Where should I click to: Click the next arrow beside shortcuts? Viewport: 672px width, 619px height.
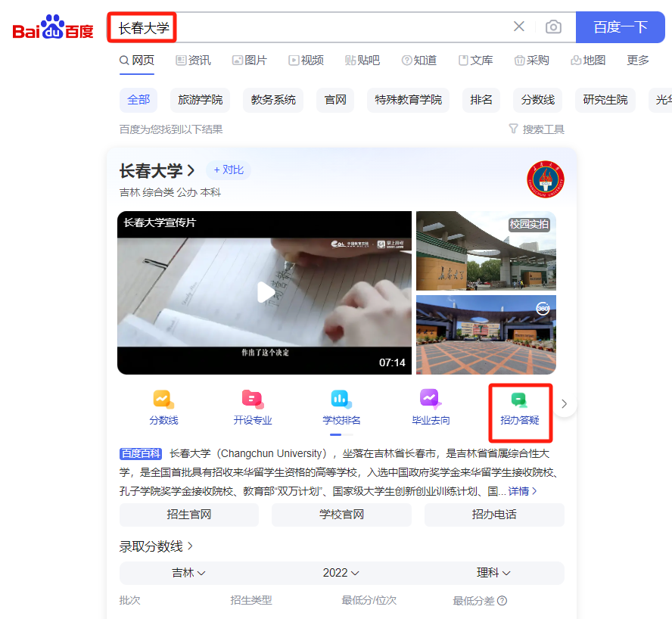point(565,404)
